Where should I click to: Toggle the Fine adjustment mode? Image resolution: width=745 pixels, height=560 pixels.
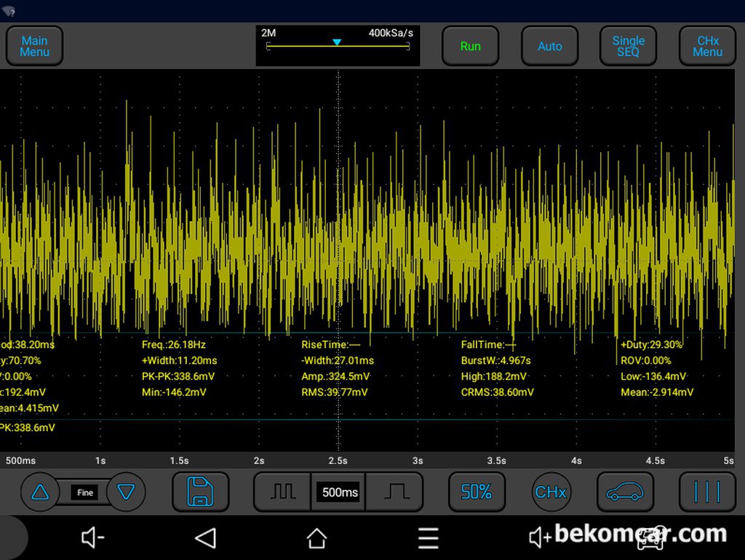pyautogui.click(x=84, y=492)
